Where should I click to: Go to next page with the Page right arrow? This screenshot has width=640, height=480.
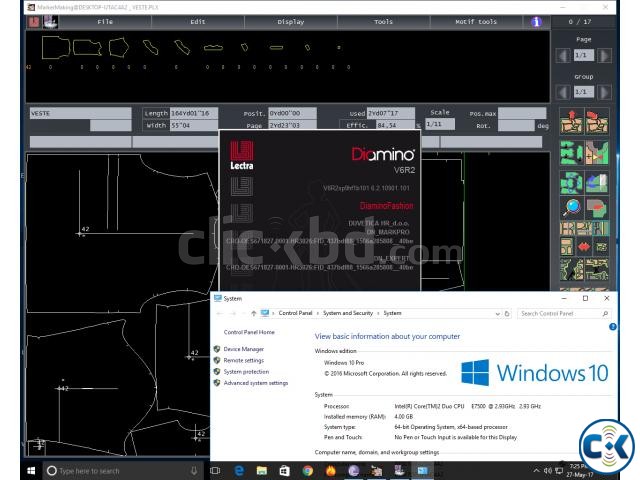pos(604,55)
